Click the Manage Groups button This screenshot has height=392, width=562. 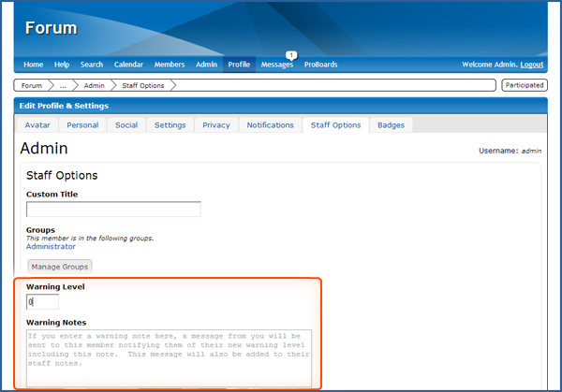[x=60, y=267]
